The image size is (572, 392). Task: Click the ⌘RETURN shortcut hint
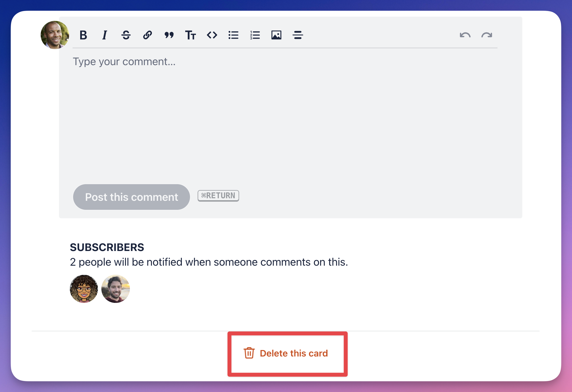218,196
